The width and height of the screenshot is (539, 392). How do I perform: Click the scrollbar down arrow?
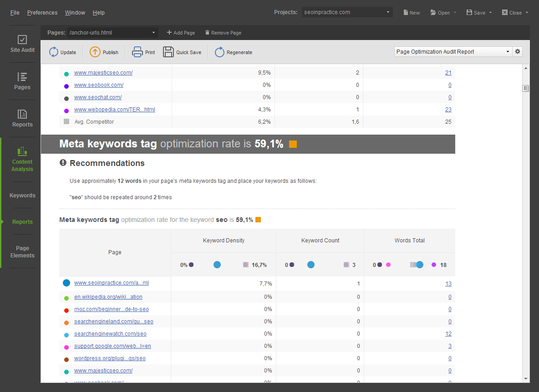526,378
